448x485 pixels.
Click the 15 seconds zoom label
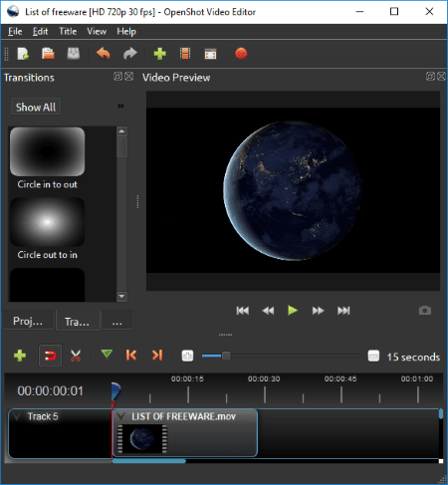pos(413,357)
